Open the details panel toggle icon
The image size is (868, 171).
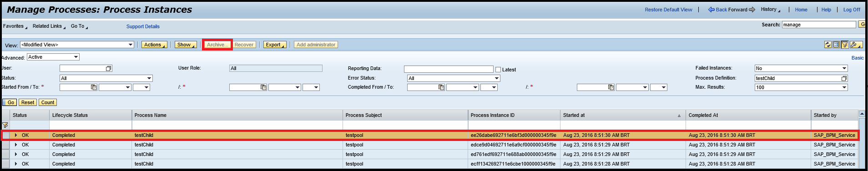[x=836, y=45]
